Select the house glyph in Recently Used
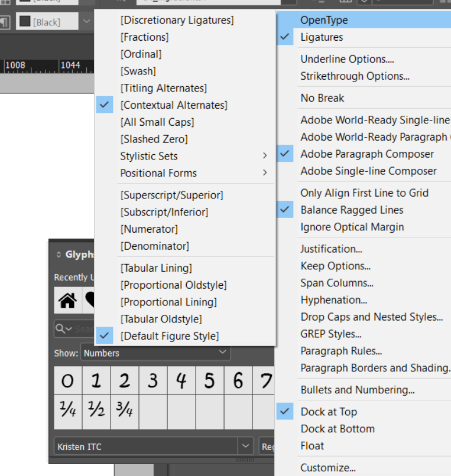The width and height of the screenshot is (451, 476). click(67, 300)
